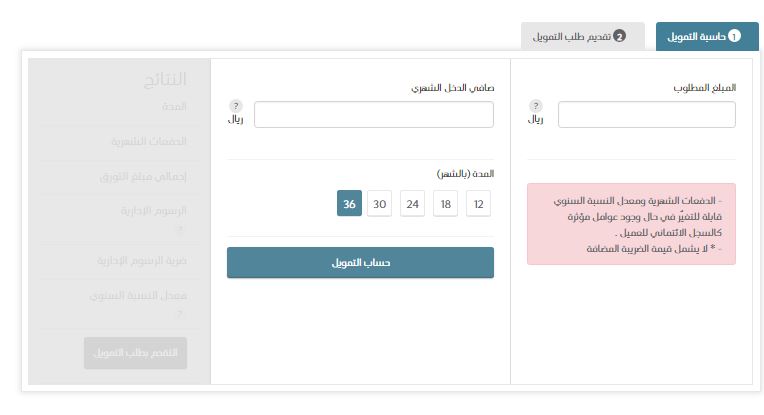Click help icon beside صافي الدخل الشهري field
This screenshot has width=764, height=415.
click(235, 106)
